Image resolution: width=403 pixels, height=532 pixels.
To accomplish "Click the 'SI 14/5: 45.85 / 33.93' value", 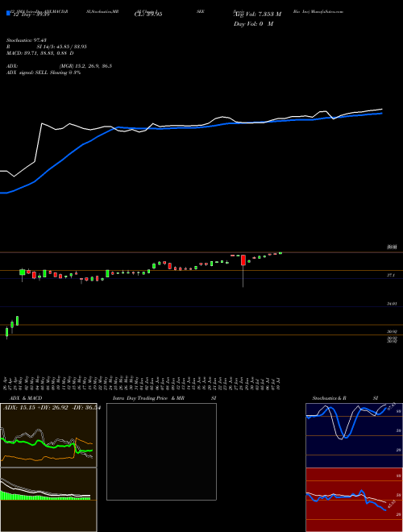I will 62,47.
